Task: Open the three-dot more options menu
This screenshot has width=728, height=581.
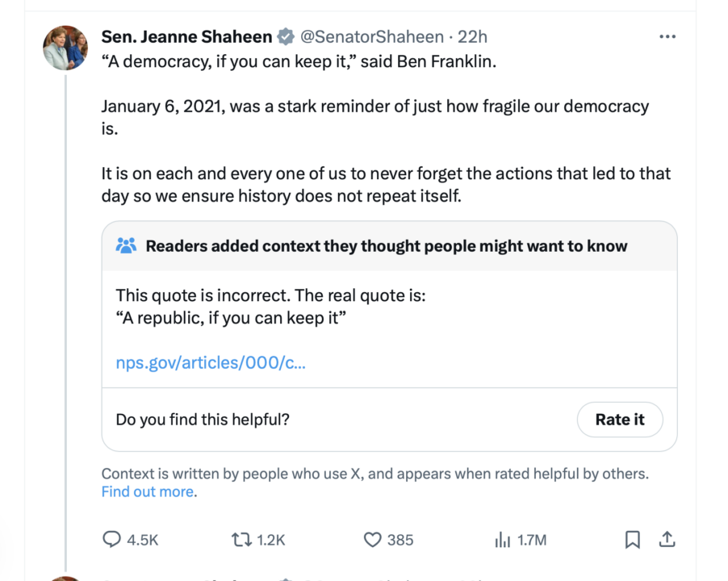Action: (x=667, y=37)
